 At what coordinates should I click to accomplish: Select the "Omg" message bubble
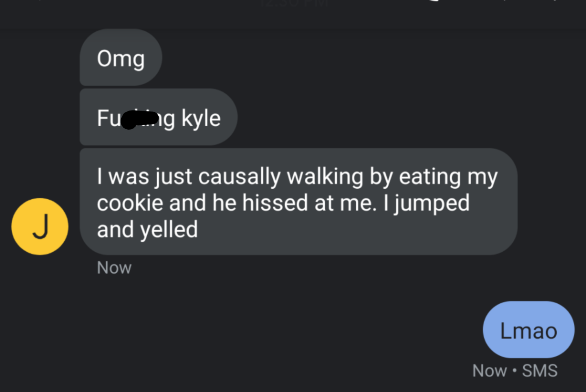coord(121,58)
